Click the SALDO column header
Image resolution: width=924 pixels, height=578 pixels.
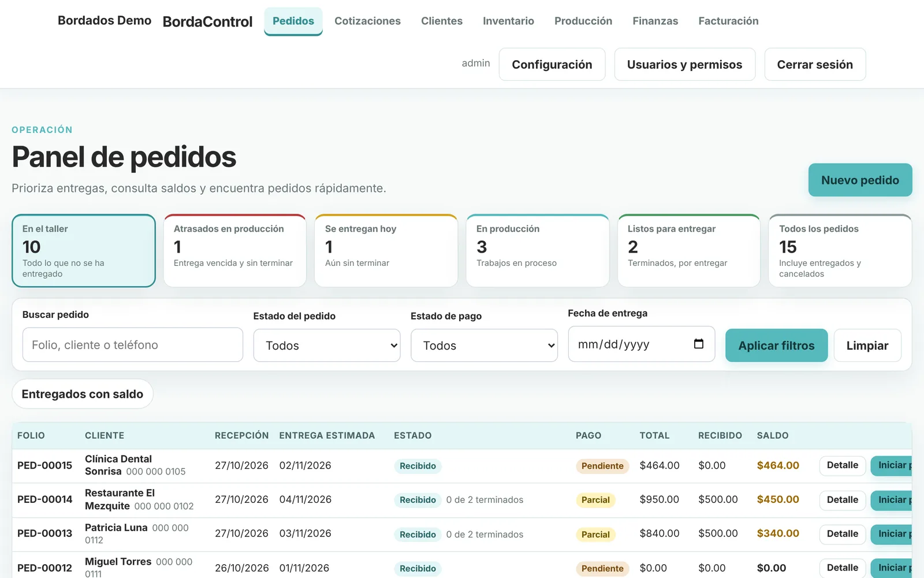[x=773, y=435]
